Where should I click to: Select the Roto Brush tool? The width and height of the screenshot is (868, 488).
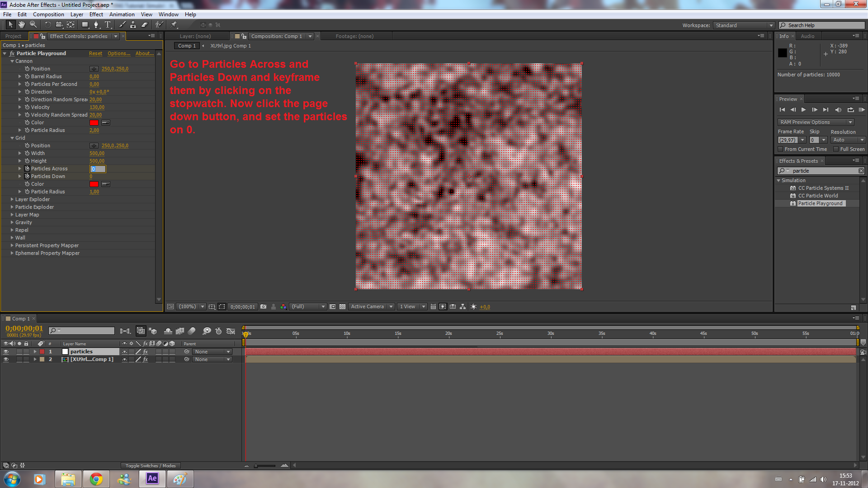159,24
